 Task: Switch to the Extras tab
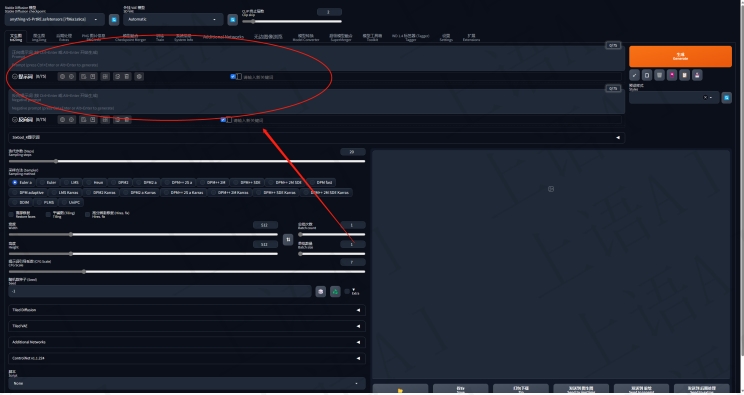point(64,38)
